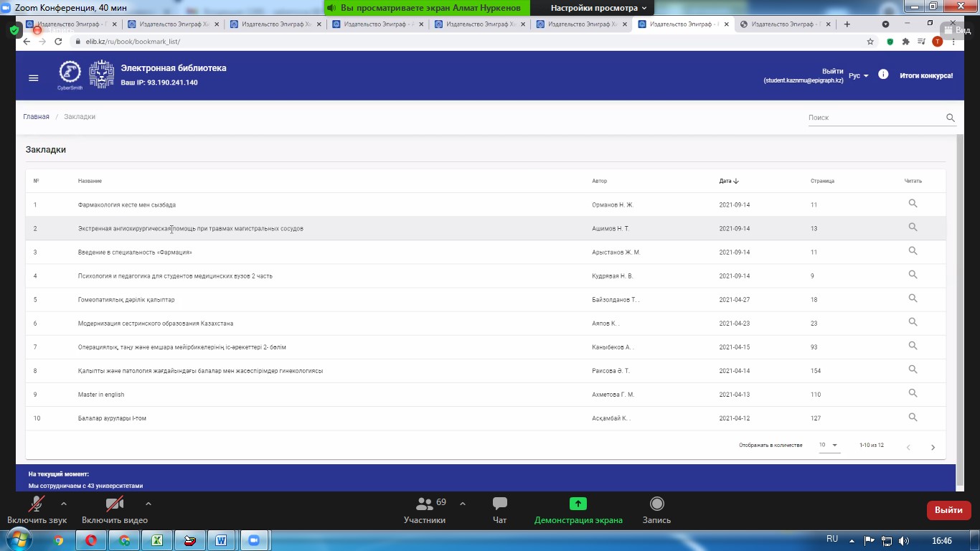980x551 pixels.
Task: Expand the Рус language dropdown
Action: point(858,75)
